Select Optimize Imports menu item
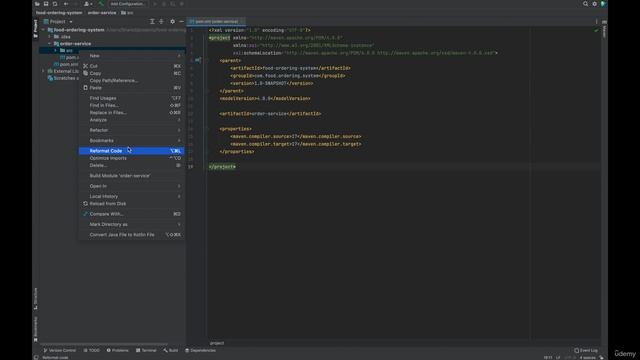Screen dimensions: 640x360 click(x=131, y=158)
